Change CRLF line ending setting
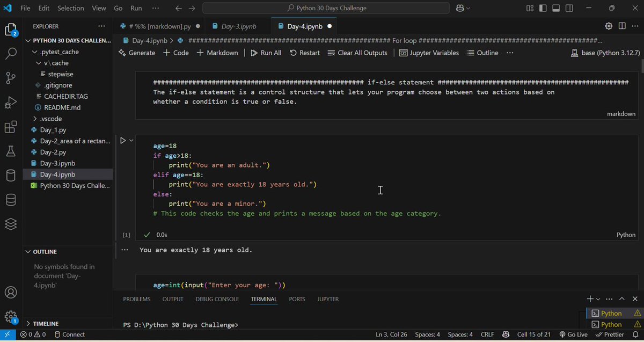Screen dimensions: 644x342 [487, 334]
